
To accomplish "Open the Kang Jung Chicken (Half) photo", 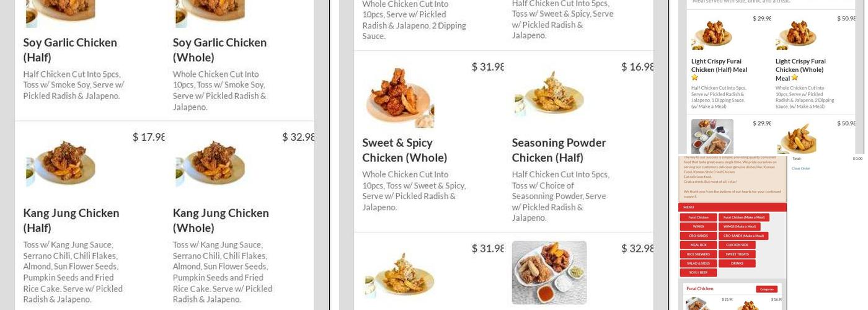I will [61, 163].
